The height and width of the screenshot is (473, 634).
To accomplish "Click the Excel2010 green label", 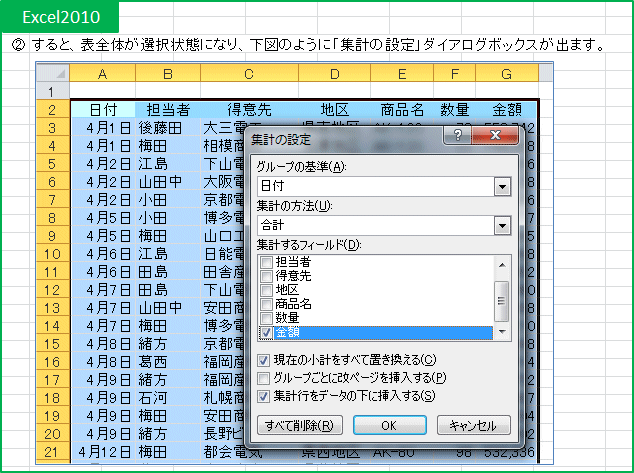I will click(x=60, y=17).
